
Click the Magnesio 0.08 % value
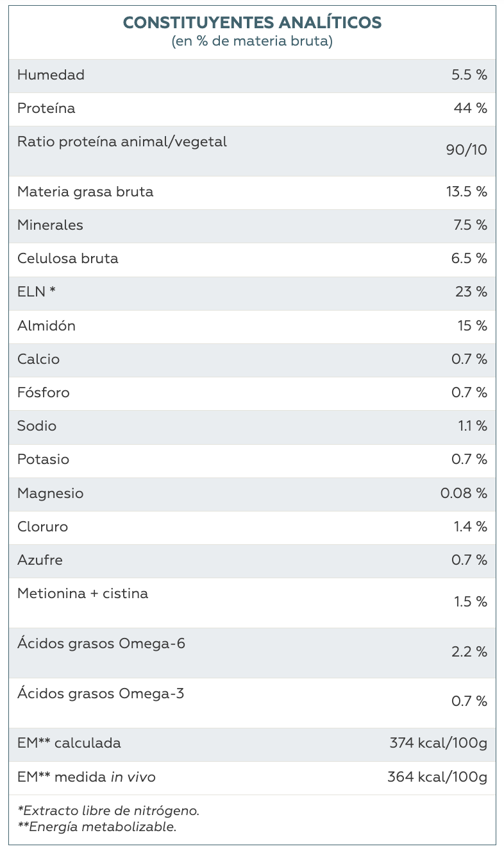coord(464,494)
